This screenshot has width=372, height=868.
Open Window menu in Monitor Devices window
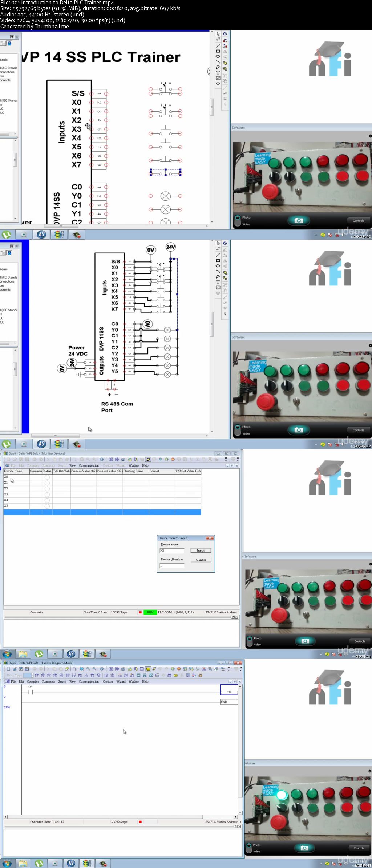pyautogui.click(x=134, y=465)
